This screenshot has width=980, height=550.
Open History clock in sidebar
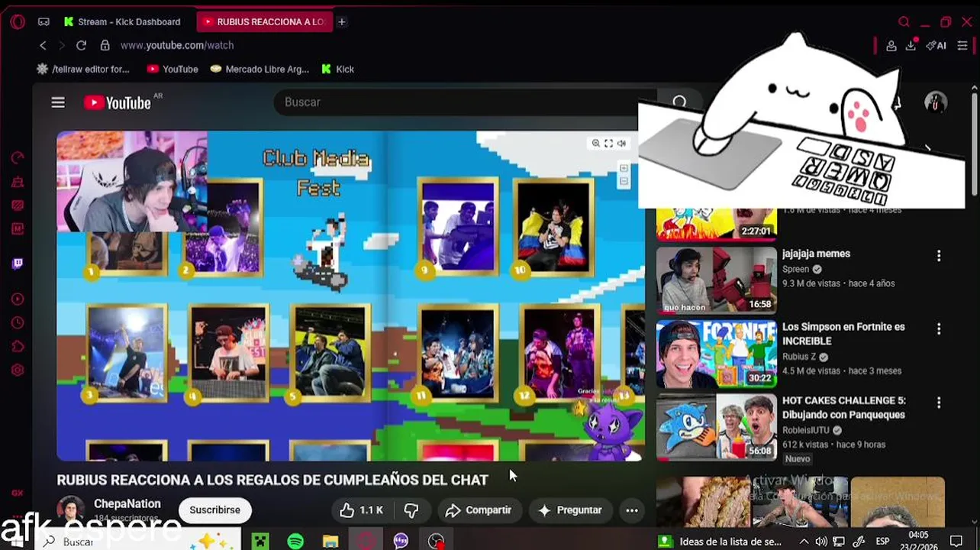tap(18, 323)
